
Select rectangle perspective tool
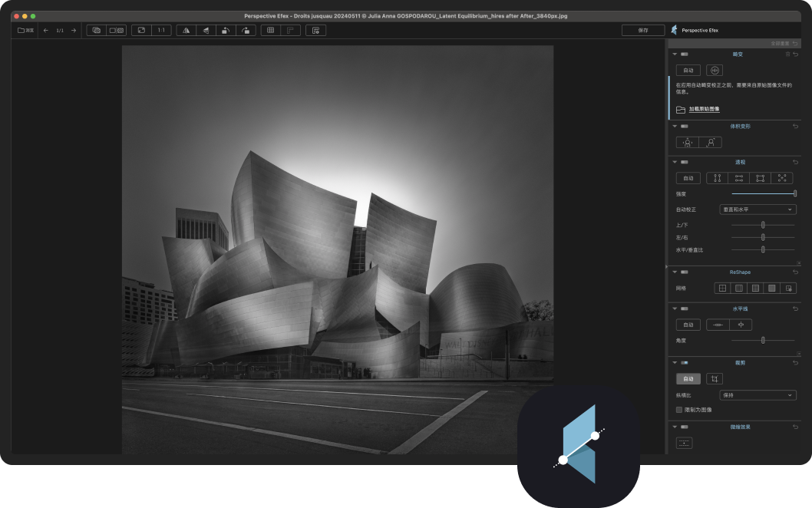point(761,178)
